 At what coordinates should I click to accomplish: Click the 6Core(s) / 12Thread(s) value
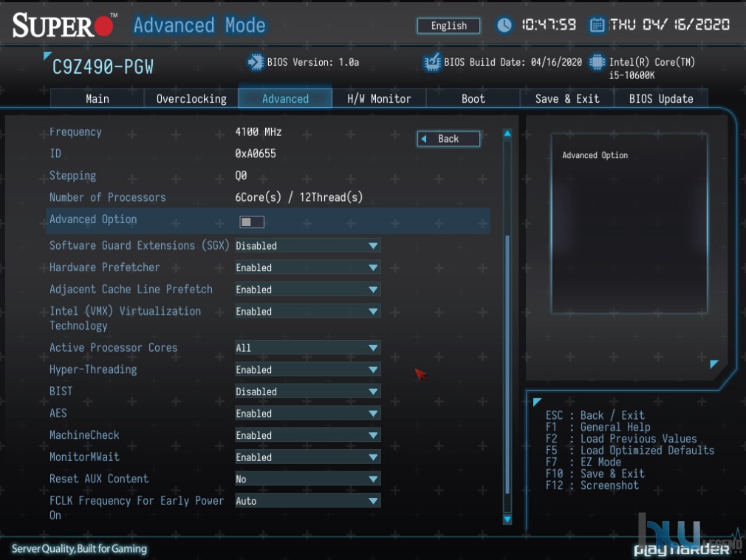pos(299,197)
